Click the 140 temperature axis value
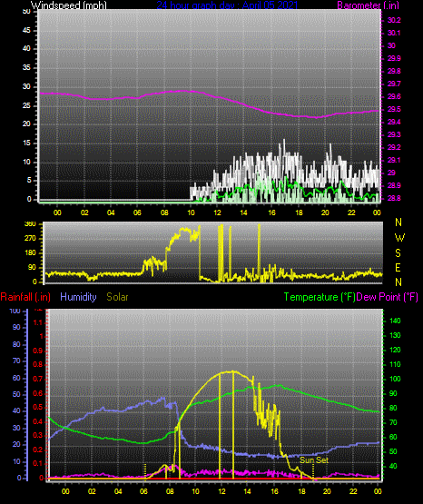423x504 pixels. coord(395,321)
